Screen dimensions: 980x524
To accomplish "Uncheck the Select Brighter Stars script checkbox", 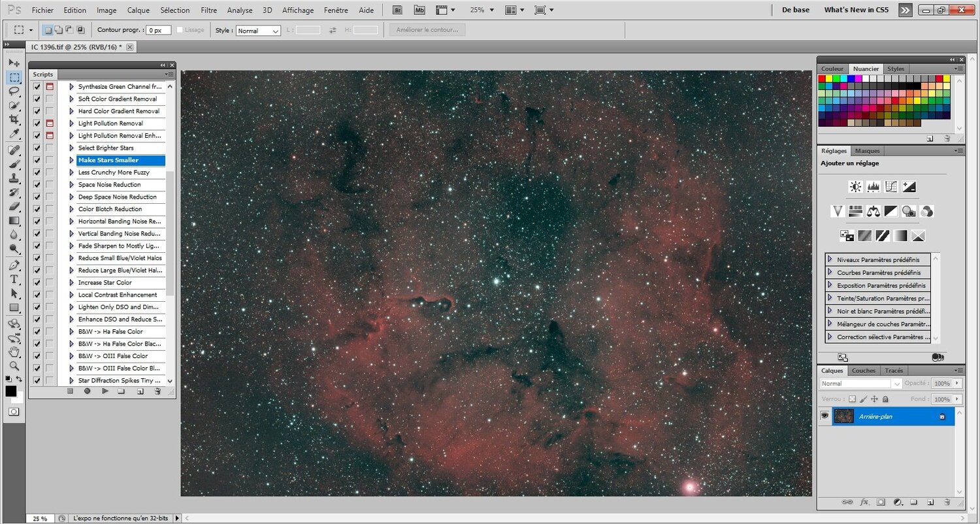I will (37, 148).
